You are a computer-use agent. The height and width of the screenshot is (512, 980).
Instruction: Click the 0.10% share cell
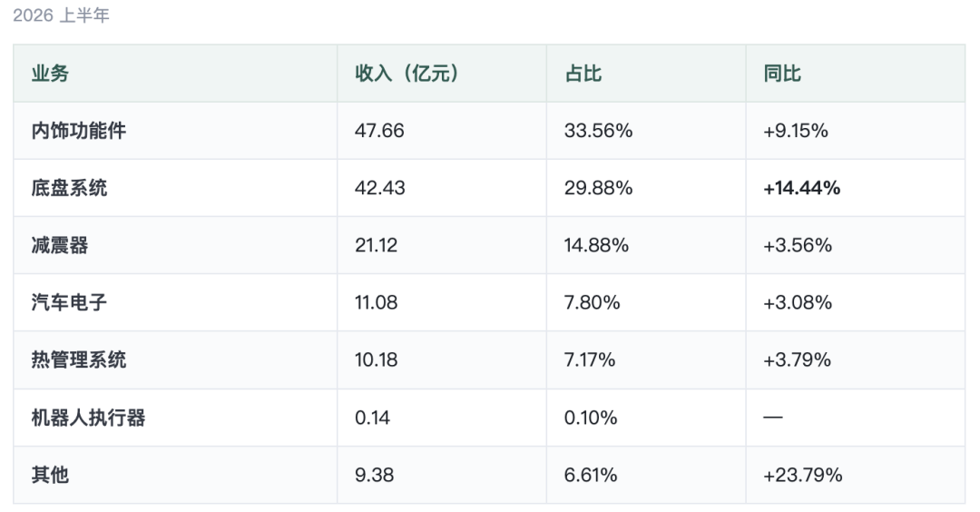[x=591, y=418]
